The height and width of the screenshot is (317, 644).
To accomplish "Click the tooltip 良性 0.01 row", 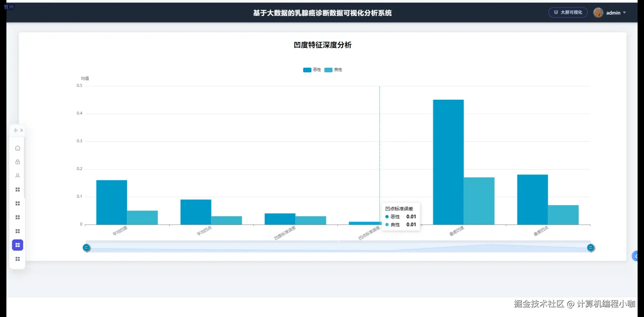I will coord(401,225).
